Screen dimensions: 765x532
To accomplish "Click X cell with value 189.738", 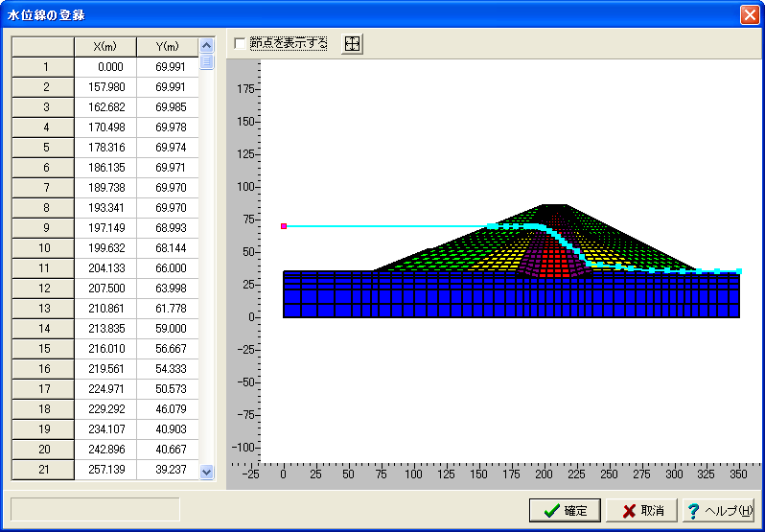I will coord(105,188).
